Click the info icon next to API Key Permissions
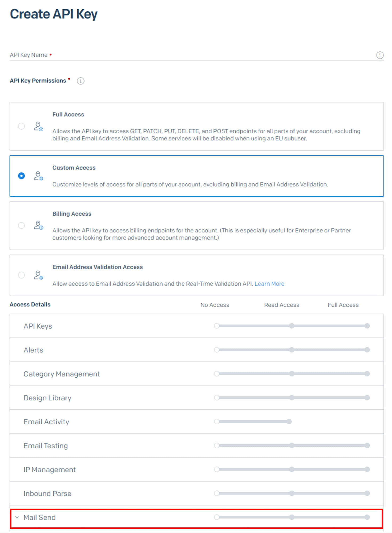392x533 pixels. pos(80,81)
